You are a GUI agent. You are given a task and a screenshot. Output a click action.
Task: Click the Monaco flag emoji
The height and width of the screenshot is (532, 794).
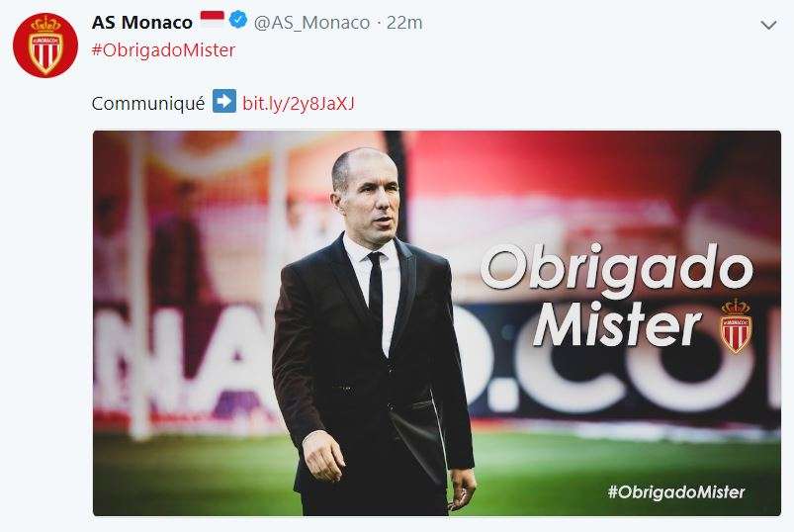pos(213,20)
